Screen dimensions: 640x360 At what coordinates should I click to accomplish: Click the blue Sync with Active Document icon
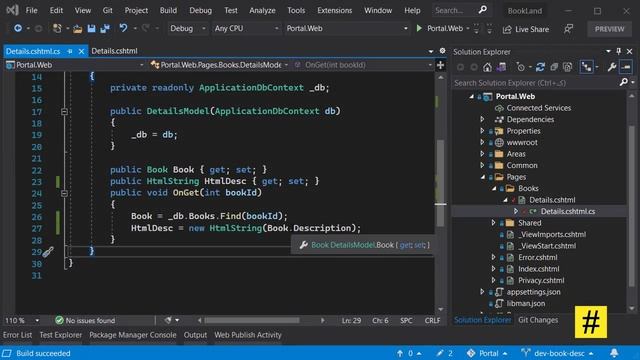[x=540, y=67]
